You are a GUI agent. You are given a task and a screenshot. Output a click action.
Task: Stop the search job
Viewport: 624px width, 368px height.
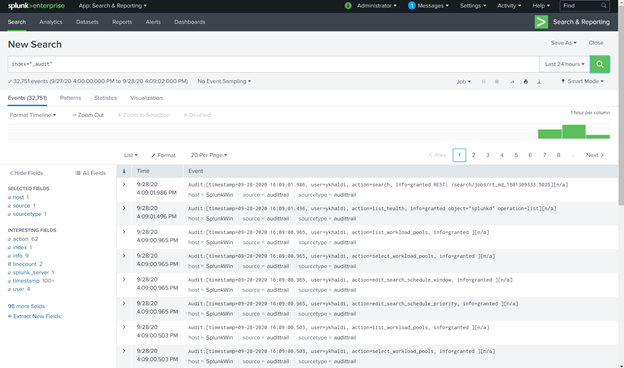coord(497,82)
